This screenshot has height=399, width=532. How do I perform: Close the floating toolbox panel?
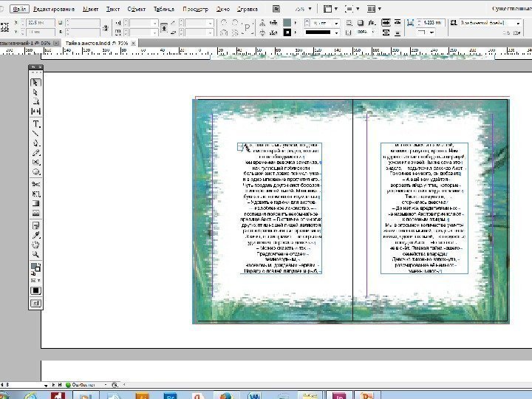tap(41, 66)
